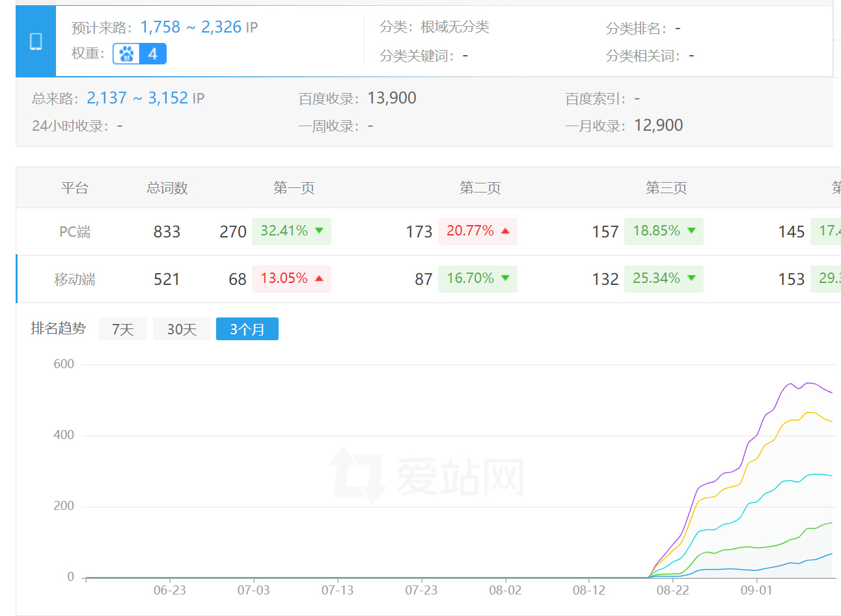Open the 1,758 ~ 2,326 estimated traffic link
Image resolution: width=841 pixels, height=616 pixels.
click(x=191, y=27)
